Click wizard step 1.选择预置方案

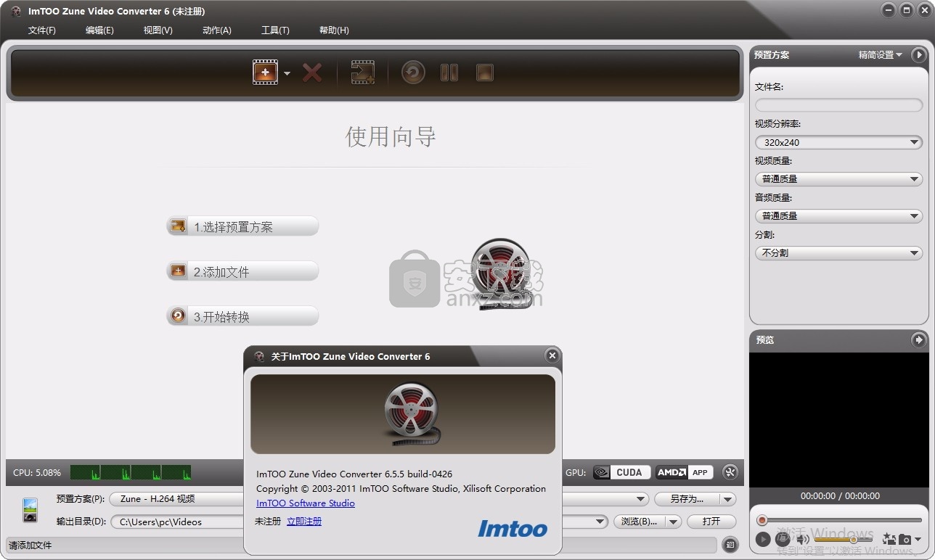click(242, 226)
